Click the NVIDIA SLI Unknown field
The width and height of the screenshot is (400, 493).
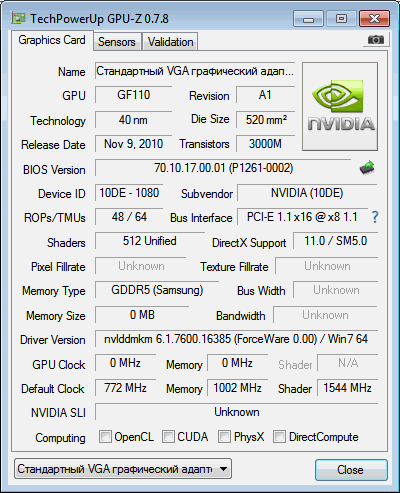tap(236, 412)
